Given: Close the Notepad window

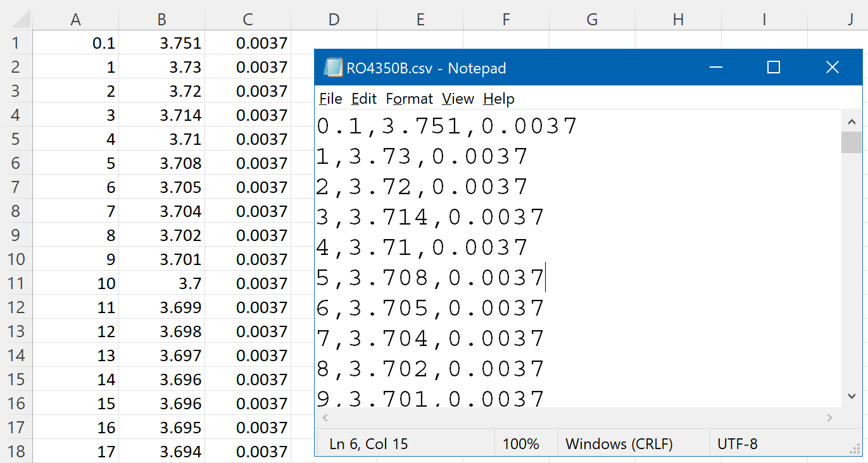Looking at the screenshot, I should tap(832, 68).
